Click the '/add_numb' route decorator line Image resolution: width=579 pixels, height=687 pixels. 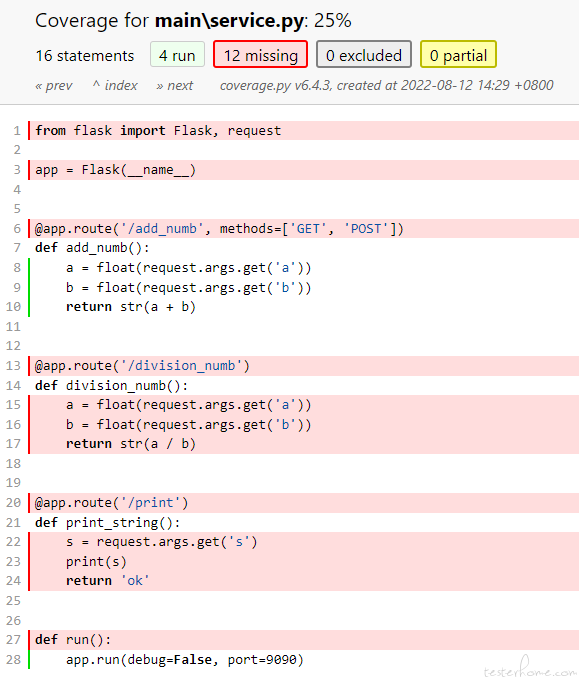(304, 228)
